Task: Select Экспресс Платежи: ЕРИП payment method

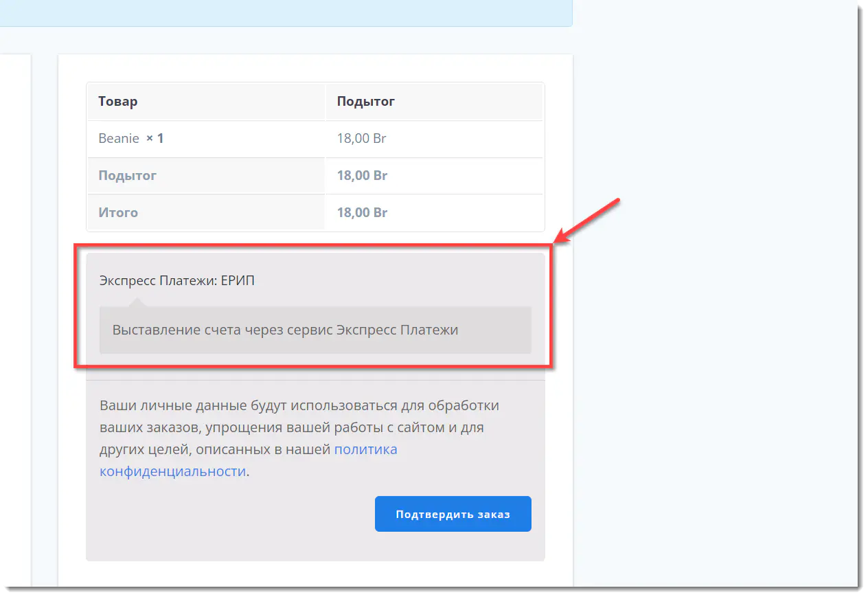Action: pos(177,281)
